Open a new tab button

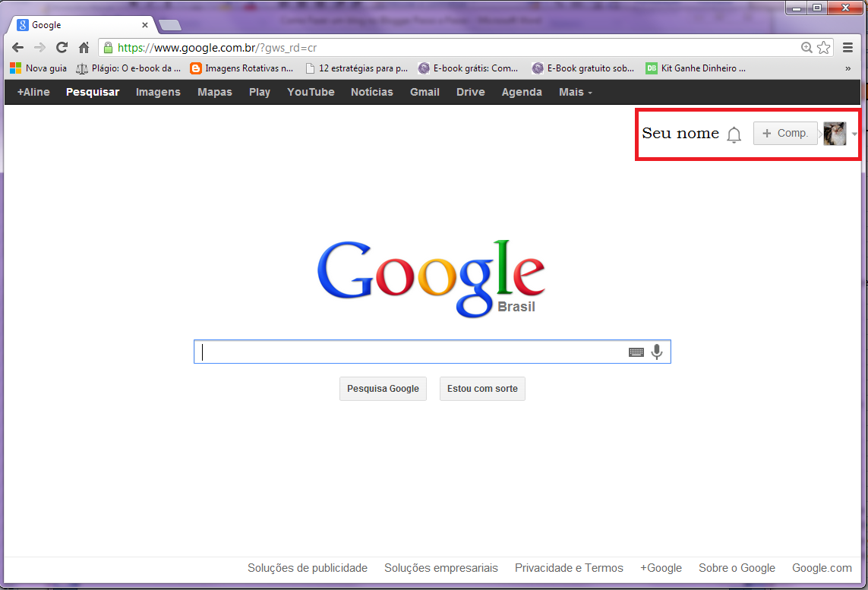click(170, 25)
